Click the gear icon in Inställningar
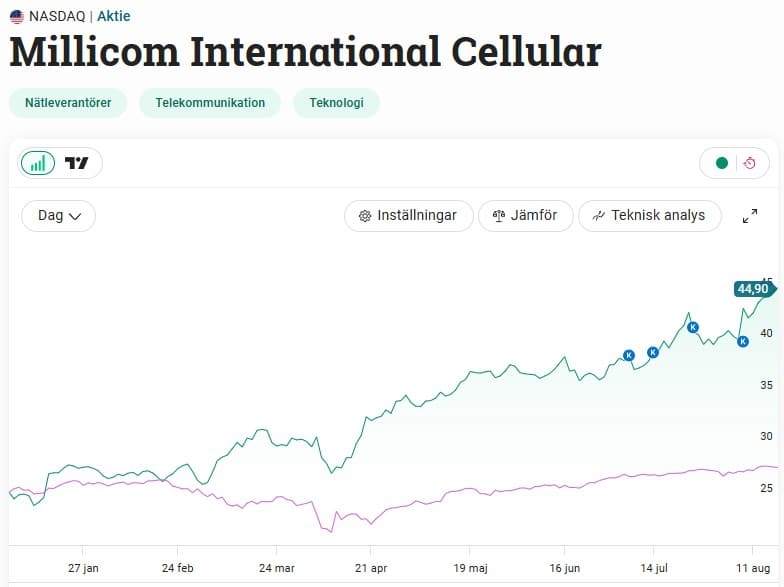Screen dimensions: 784x587 pyautogui.click(x=365, y=216)
